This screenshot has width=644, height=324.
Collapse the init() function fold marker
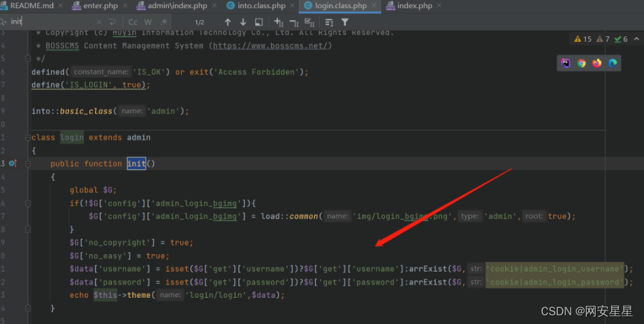(x=28, y=163)
